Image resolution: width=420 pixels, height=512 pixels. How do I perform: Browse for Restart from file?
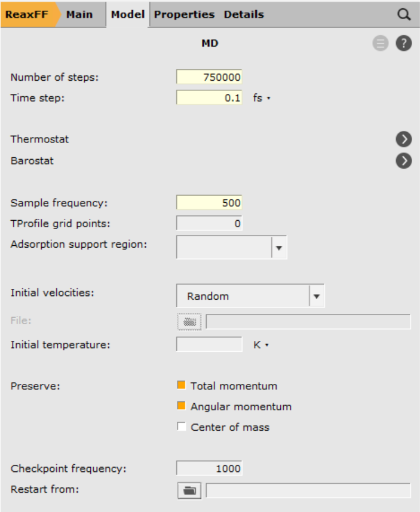coord(189,490)
